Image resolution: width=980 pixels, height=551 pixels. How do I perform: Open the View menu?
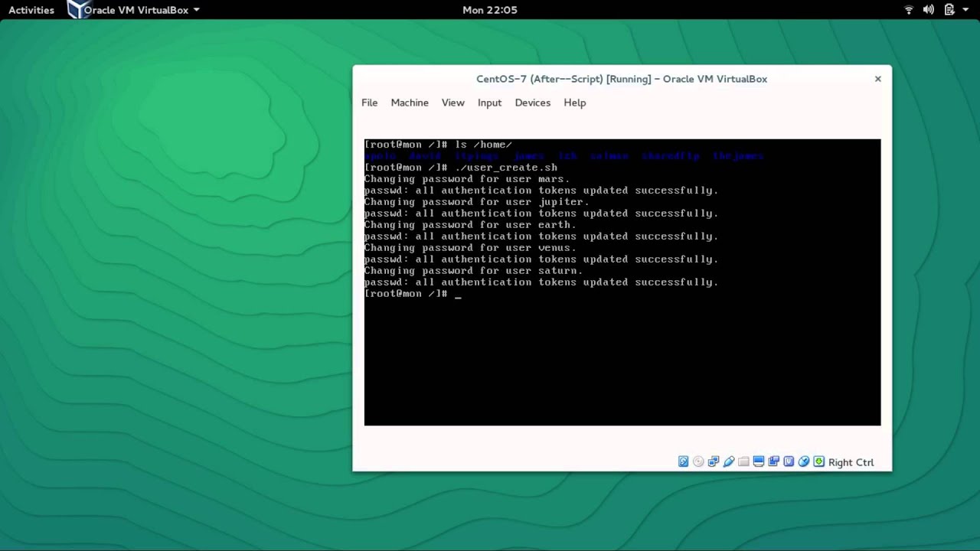coord(453,103)
